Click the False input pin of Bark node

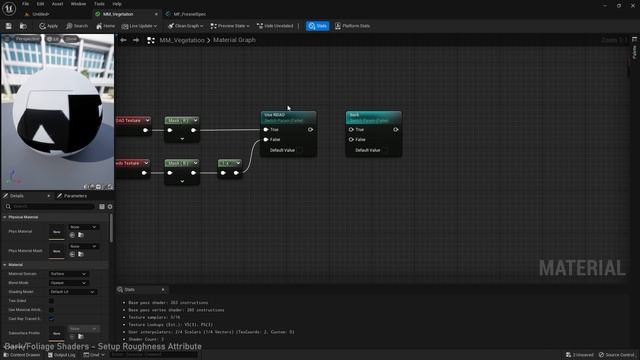(x=351, y=140)
